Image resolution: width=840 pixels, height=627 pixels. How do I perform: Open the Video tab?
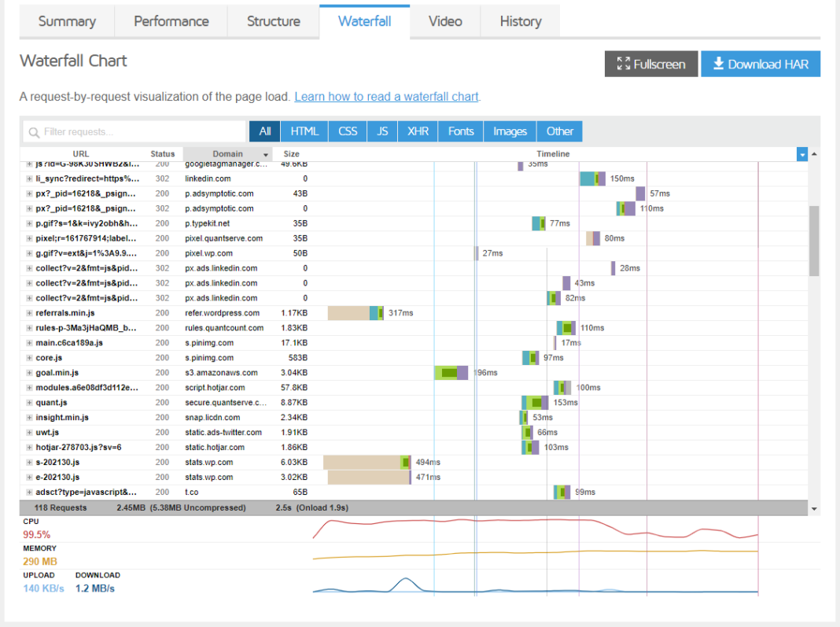[x=445, y=22]
